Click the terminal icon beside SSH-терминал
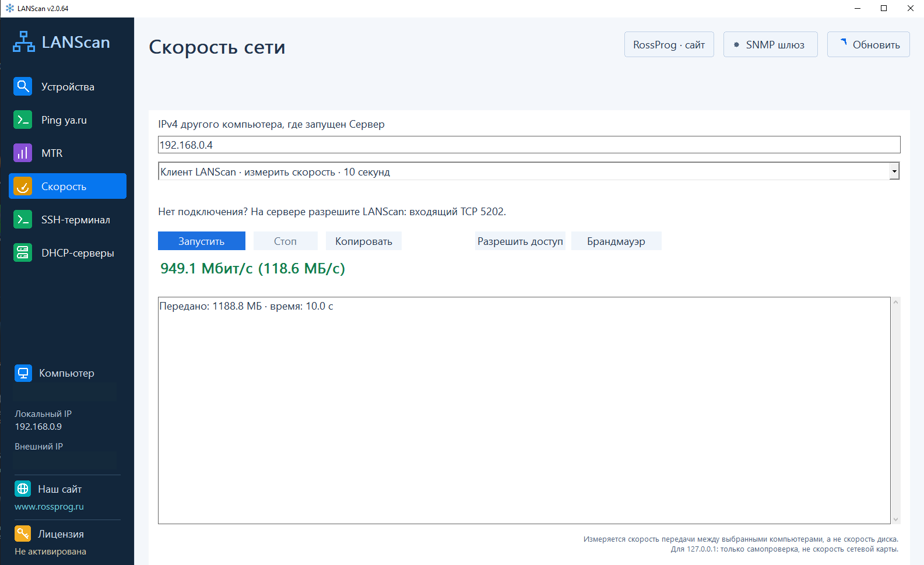 [23, 219]
